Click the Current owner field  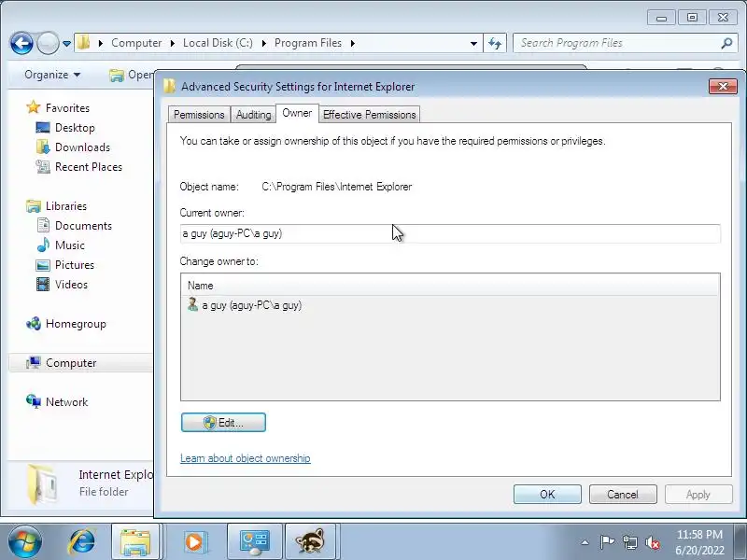[450, 233]
